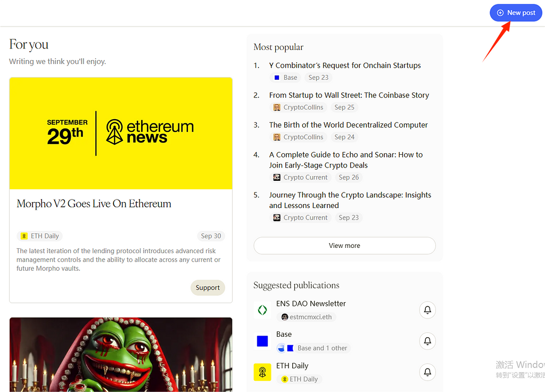Viewport: 545px width, 392px height.
Task: Toggle notification bell for ETH Daily publication
Action: click(x=427, y=372)
